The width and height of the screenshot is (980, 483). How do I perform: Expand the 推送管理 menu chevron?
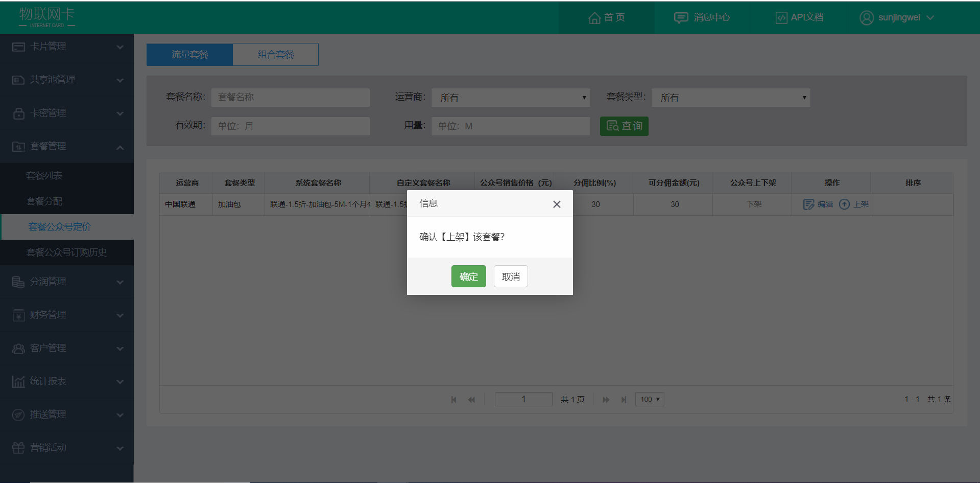point(120,416)
